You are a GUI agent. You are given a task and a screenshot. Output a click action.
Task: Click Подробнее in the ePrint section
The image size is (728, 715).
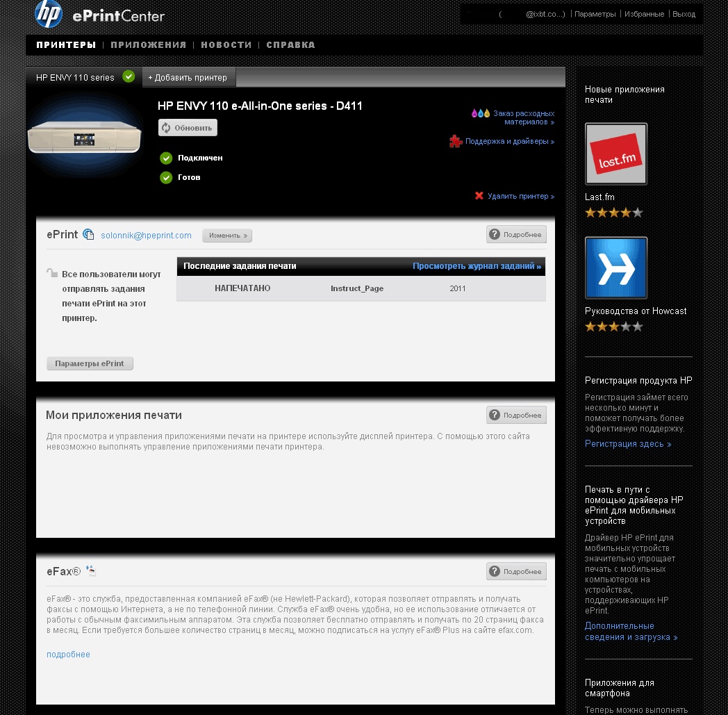(516, 234)
